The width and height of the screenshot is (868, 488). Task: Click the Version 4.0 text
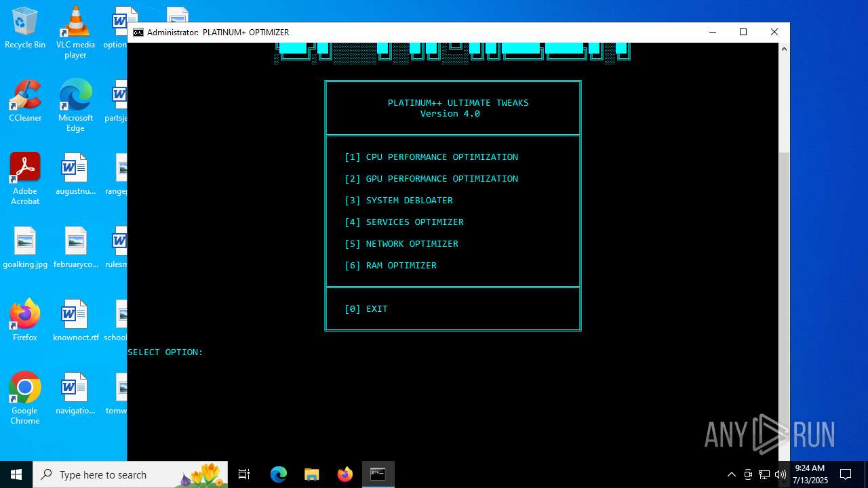pyautogui.click(x=450, y=114)
